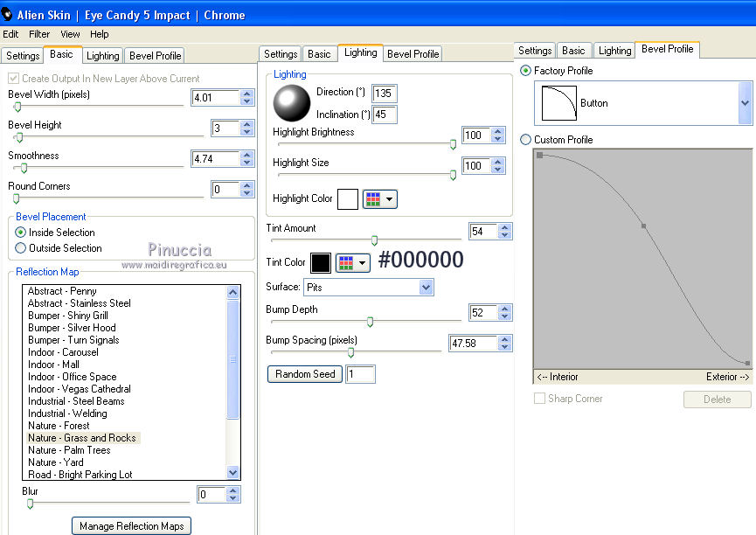This screenshot has height=535, width=756.
Task: Select Nature - Grass and Rocks reflection map
Action: [x=82, y=438]
